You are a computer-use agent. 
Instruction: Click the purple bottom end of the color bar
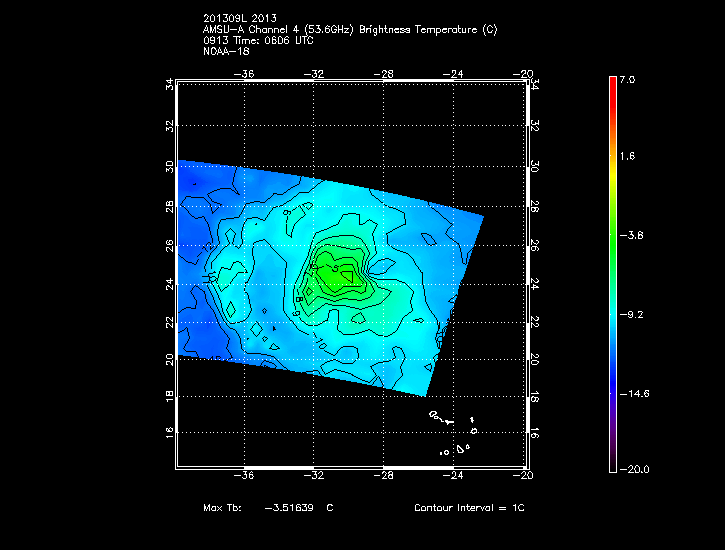(612, 464)
